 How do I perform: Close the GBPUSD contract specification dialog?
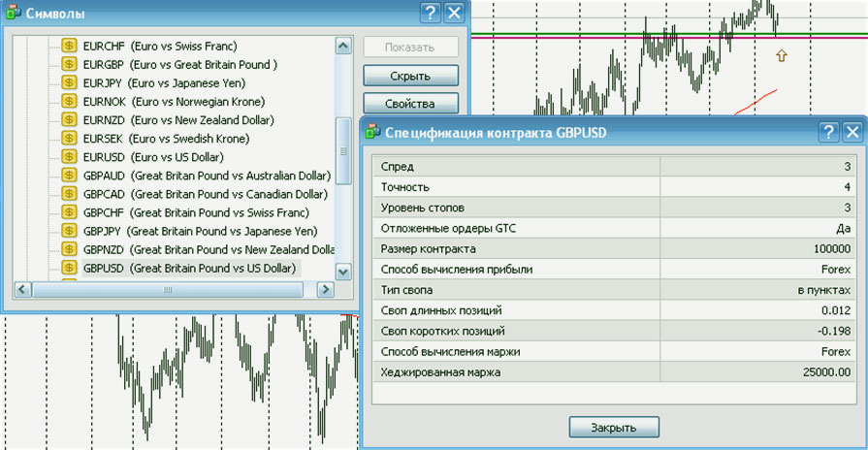(852, 133)
